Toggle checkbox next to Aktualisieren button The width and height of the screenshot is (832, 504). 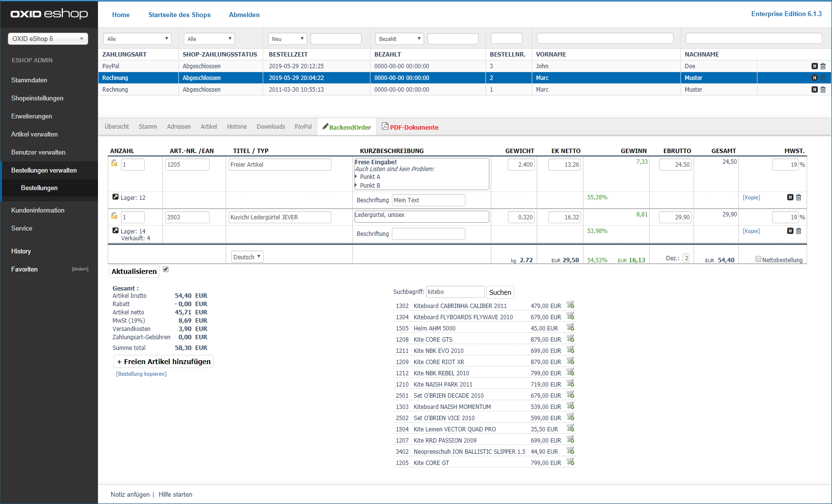166,270
